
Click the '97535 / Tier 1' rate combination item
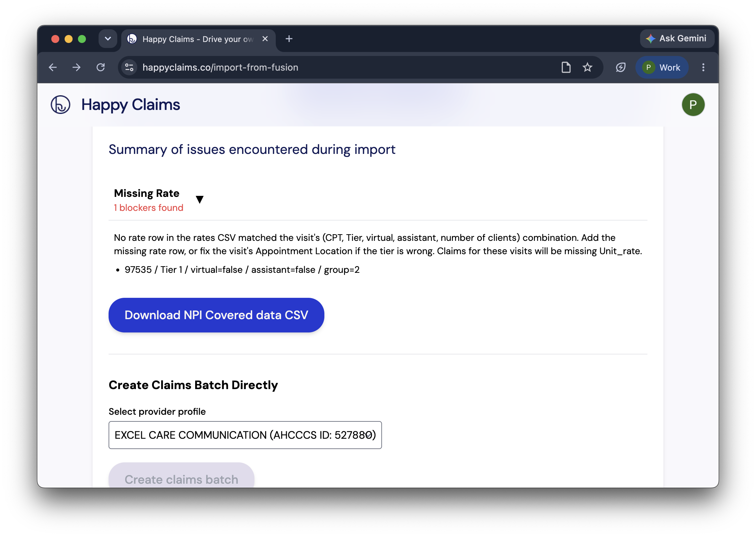[x=242, y=270]
